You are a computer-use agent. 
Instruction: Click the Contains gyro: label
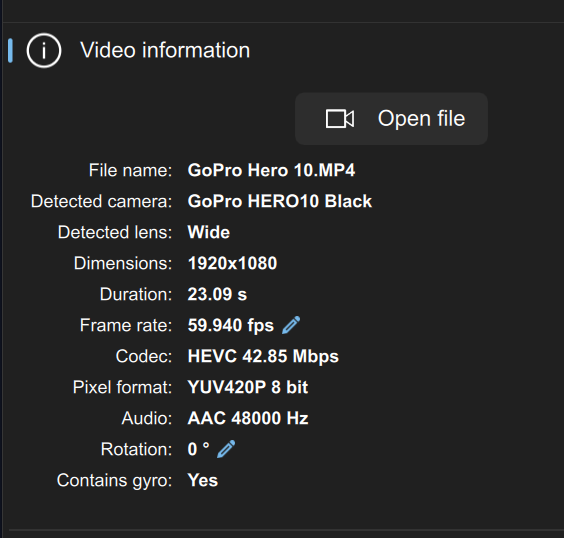114,480
